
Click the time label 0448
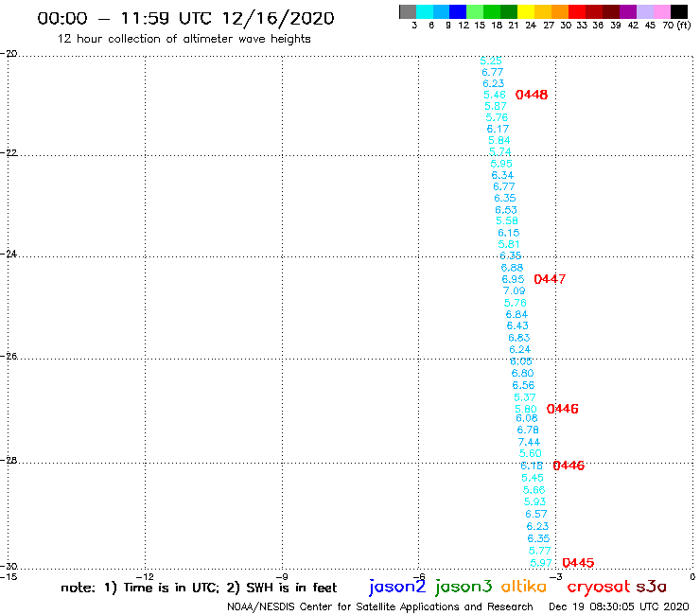click(532, 95)
